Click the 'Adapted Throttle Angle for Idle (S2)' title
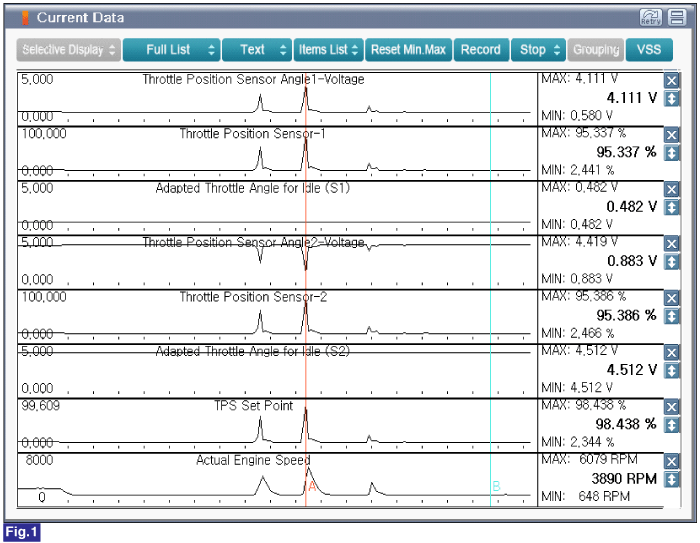700x543 pixels. [x=253, y=351]
